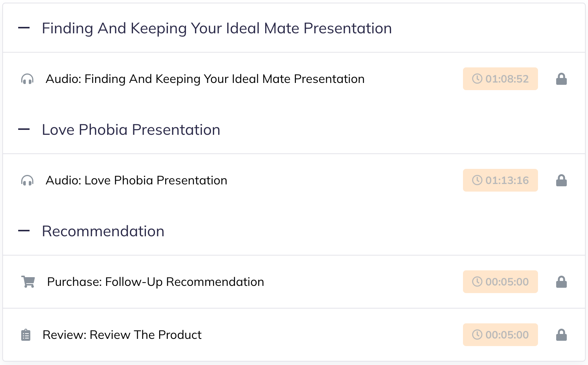
Task: Click lock icon on Review The Product row
Action: click(x=561, y=335)
